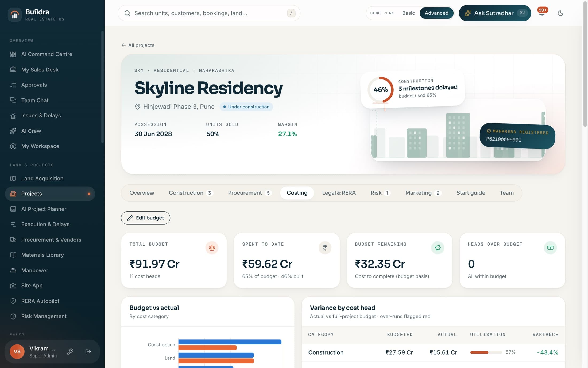Click the page vertical scrollbar
The image size is (588, 368).
click(585, 64)
